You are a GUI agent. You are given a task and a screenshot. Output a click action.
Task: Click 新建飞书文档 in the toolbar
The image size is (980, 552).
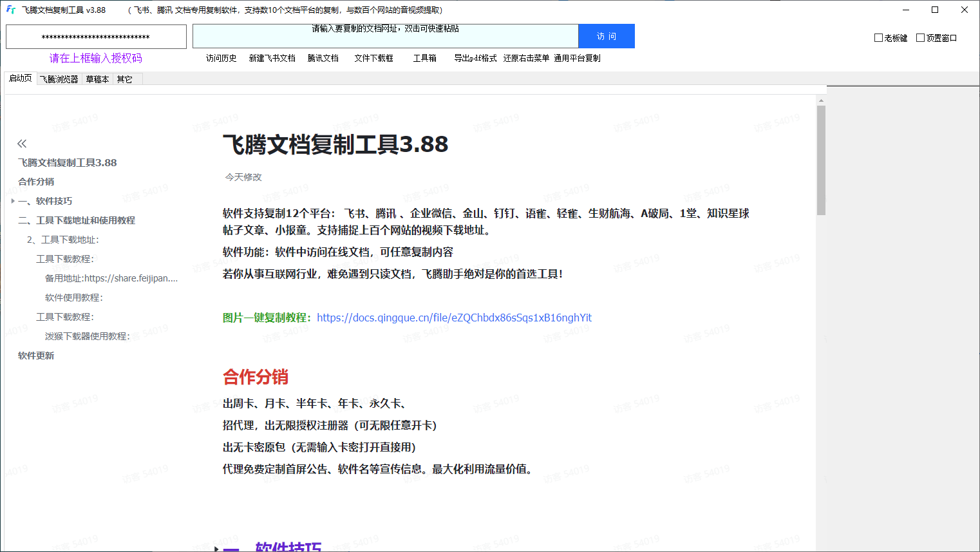[272, 58]
